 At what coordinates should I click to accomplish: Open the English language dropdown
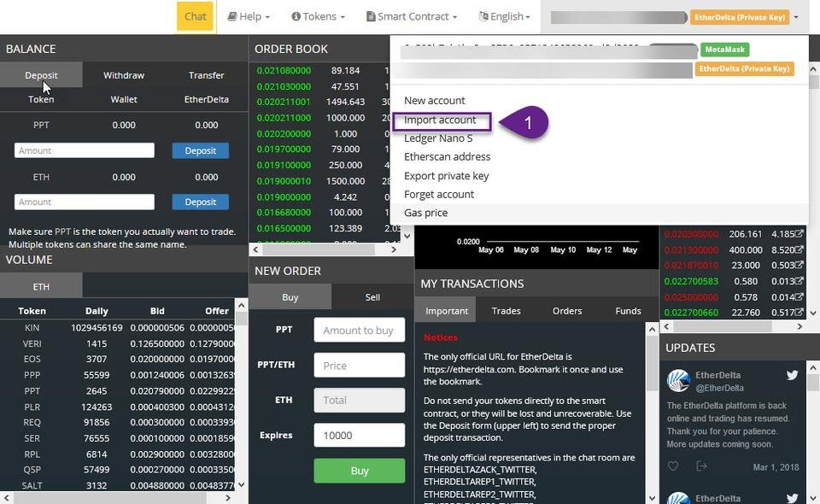pos(505,17)
